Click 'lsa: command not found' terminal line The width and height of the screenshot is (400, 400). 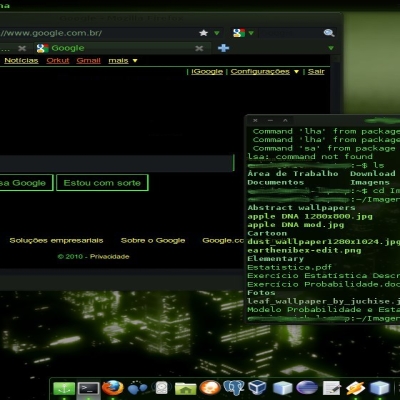click(310, 156)
